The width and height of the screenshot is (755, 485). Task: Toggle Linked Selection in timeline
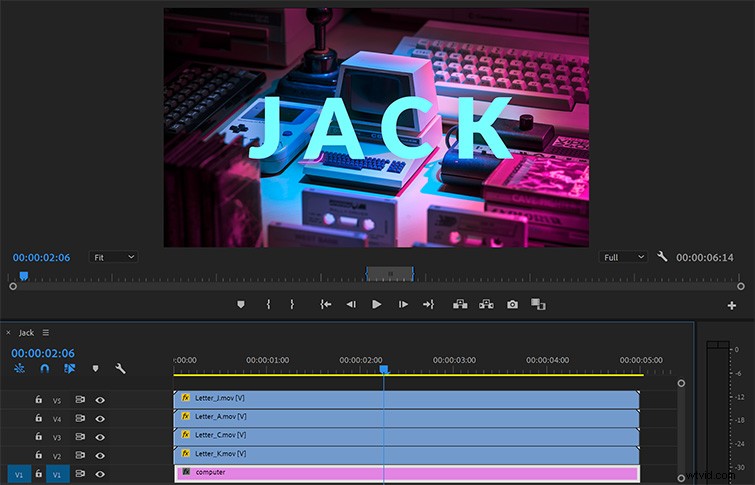click(x=69, y=369)
